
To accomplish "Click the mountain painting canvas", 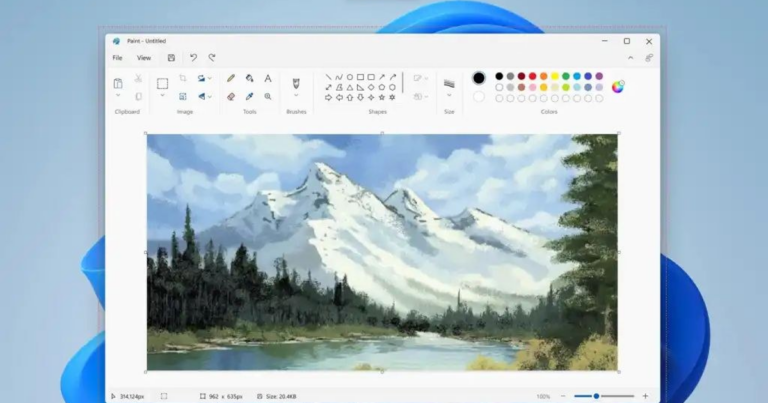I will click(x=382, y=252).
